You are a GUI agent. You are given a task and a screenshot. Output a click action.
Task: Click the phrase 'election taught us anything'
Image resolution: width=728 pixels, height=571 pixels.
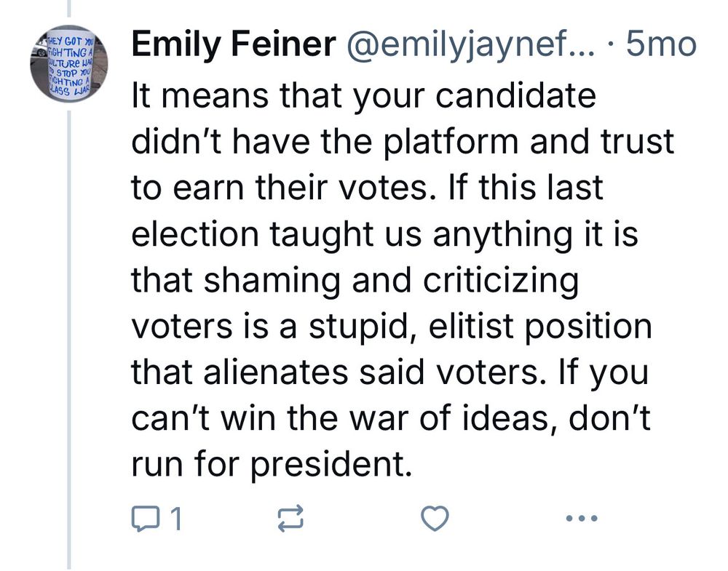352,236
